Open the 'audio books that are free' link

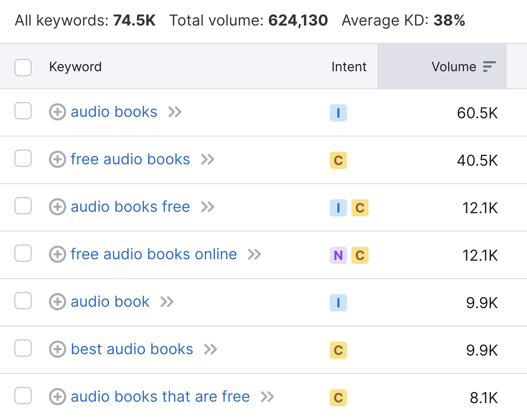click(x=160, y=397)
